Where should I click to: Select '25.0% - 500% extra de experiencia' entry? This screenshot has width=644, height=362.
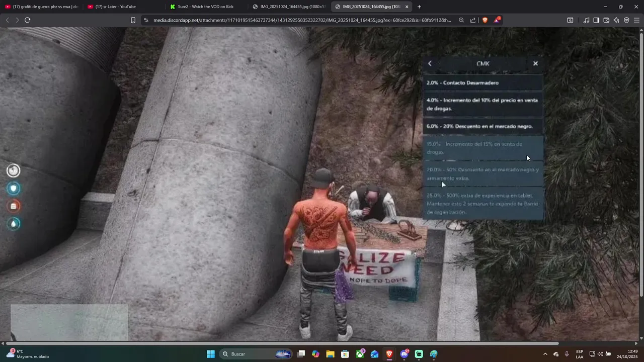[x=483, y=204]
